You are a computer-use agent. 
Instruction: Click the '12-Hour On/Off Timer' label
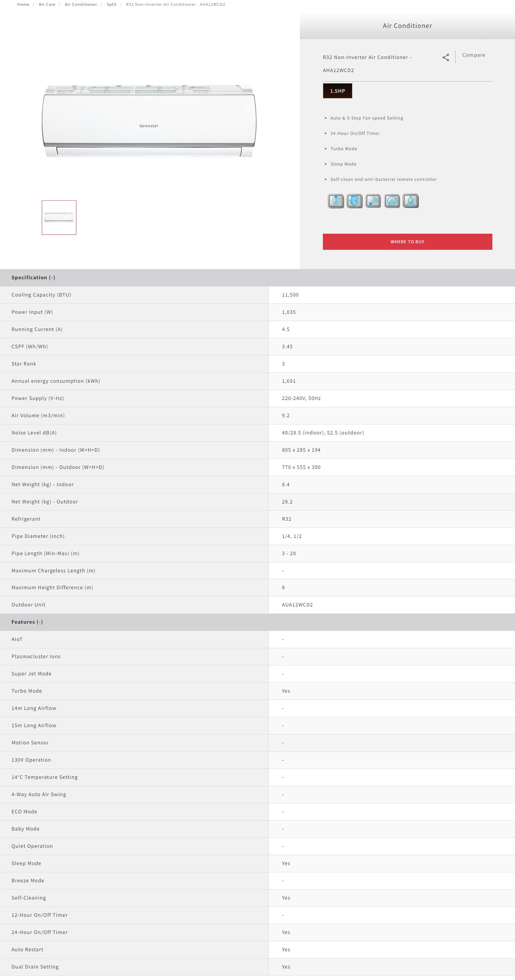coord(39,915)
